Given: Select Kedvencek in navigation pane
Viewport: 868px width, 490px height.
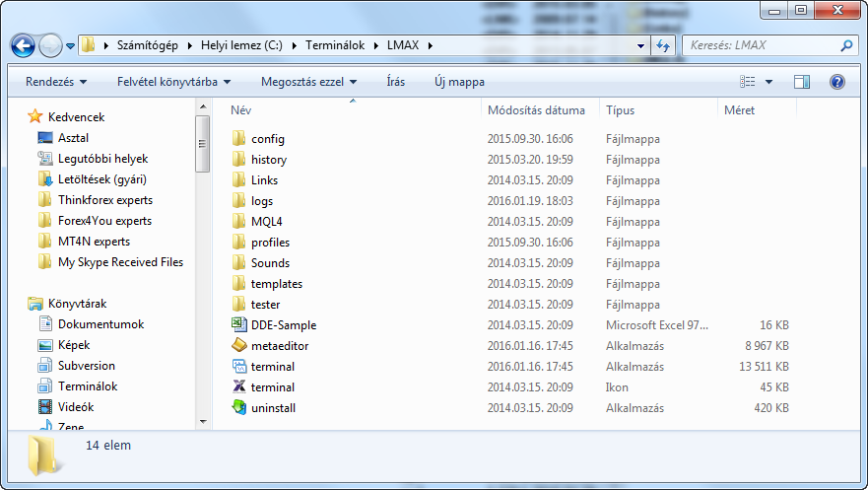Looking at the screenshot, I should click(77, 116).
